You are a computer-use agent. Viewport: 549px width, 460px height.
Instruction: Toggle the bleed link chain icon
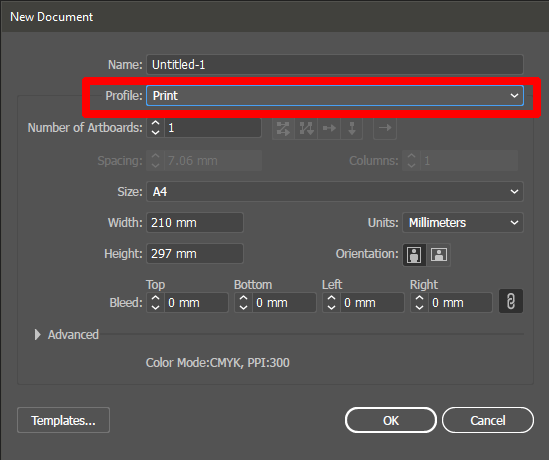tap(511, 301)
